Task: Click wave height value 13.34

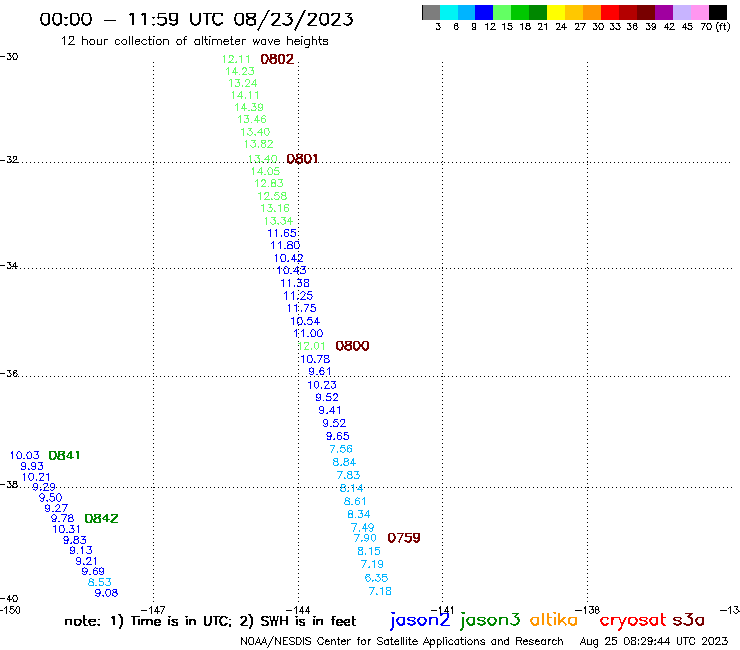Action: (x=278, y=221)
